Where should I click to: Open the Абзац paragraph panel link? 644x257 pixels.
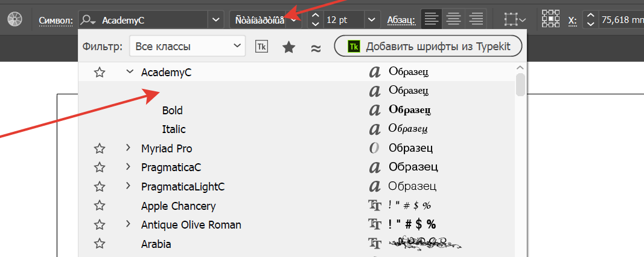401,20
